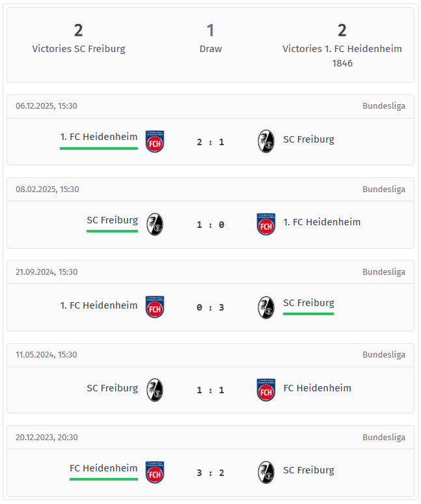The image size is (421, 504).
Task: Click Heidenheim crest in the 06.12.2025 match
Action: [155, 141]
